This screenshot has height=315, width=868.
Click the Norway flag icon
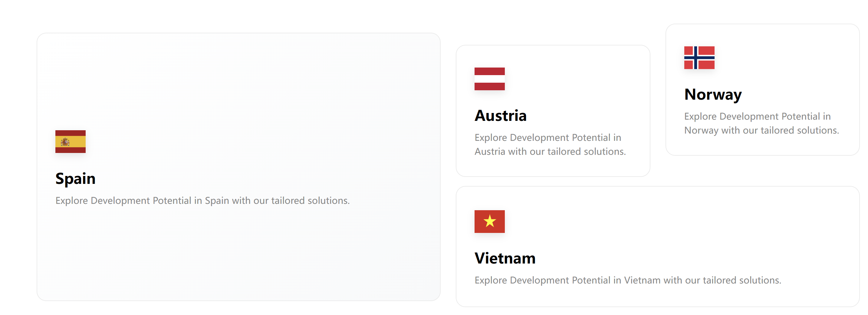699,58
